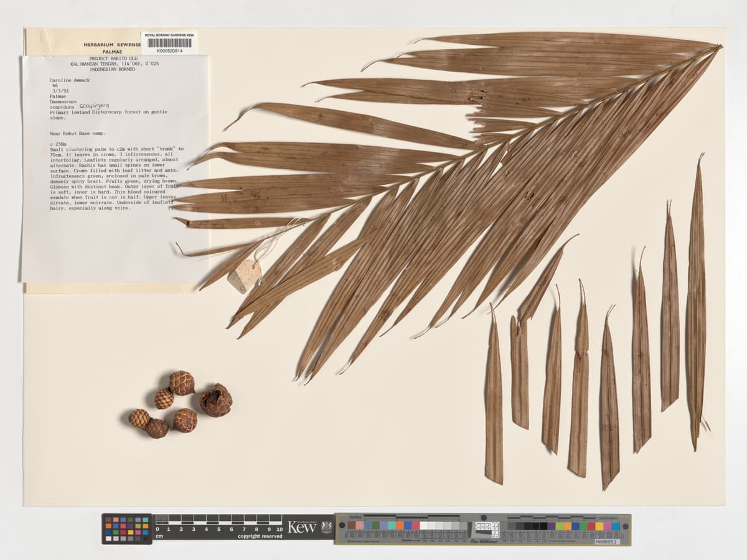Click the genus name 'Daemonorops'
747x560 pixels.
point(63,101)
